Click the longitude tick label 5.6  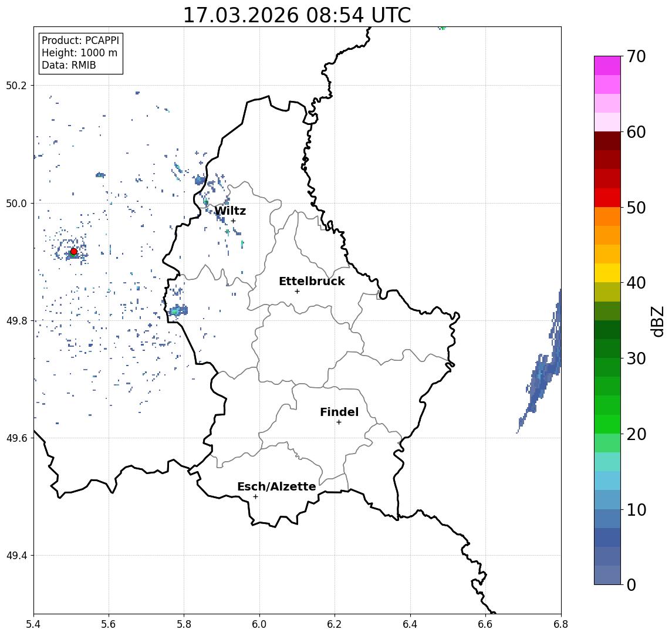[x=109, y=624]
